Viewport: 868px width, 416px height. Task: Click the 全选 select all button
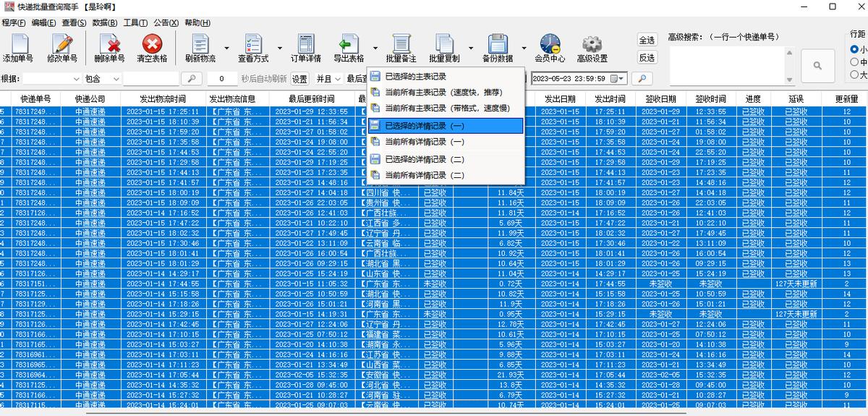pyautogui.click(x=647, y=40)
